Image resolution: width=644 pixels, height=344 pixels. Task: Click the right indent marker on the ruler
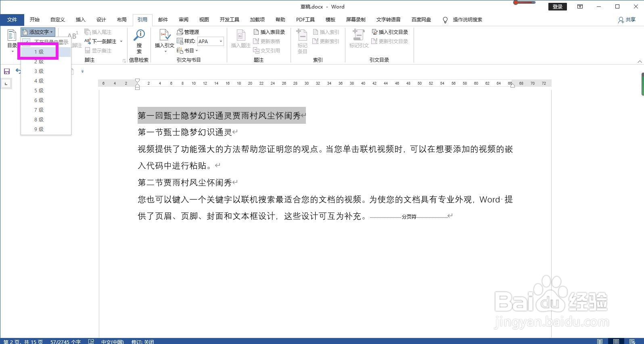[x=512, y=85]
